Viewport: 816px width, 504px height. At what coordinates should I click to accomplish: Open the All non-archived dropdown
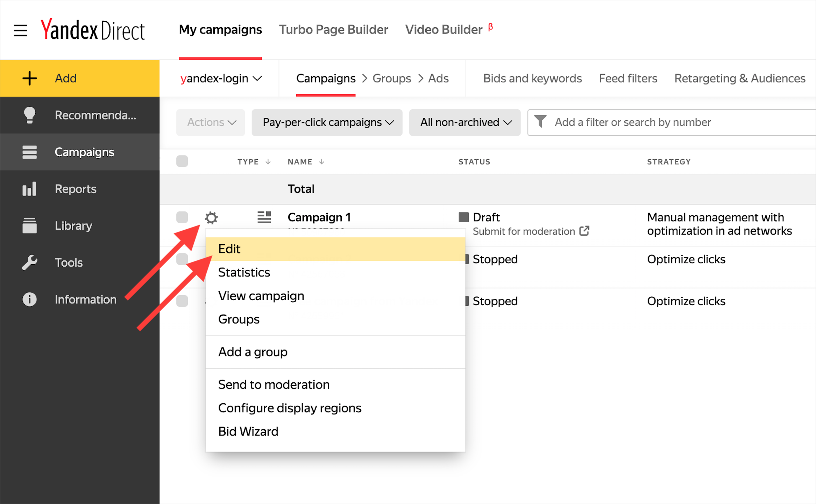465,122
